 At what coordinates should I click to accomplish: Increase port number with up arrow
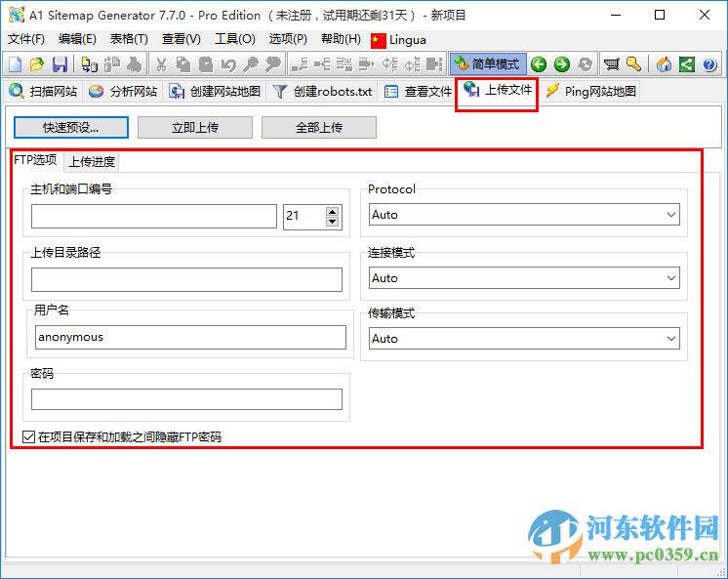[x=332, y=212]
